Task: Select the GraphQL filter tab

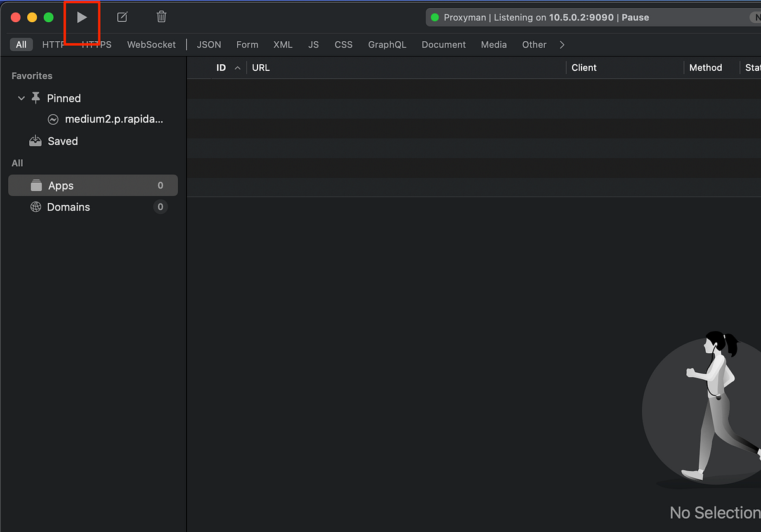Action: click(x=387, y=44)
